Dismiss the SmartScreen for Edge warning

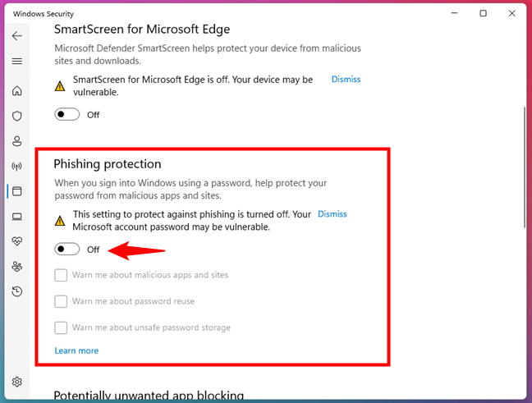click(x=346, y=80)
